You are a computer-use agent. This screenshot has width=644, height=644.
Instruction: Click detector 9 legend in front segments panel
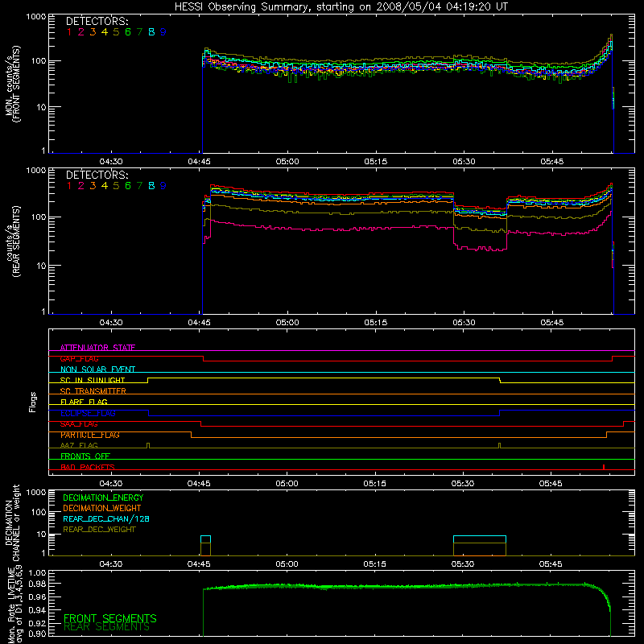click(163, 32)
